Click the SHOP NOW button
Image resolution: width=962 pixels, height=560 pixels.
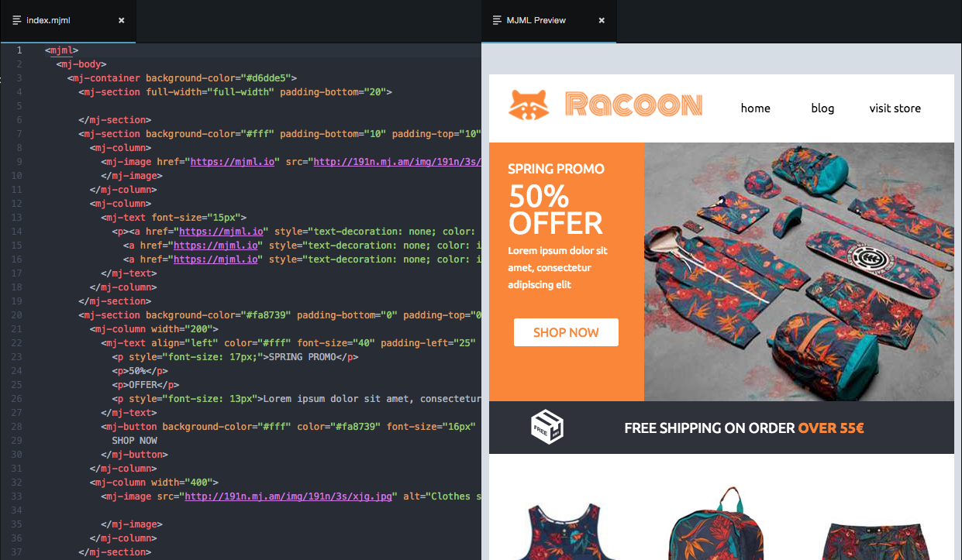(x=566, y=332)
